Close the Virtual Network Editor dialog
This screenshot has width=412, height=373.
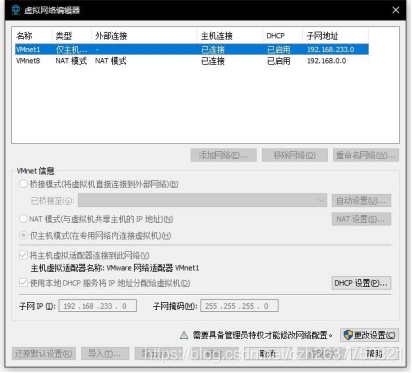[396, 10]
